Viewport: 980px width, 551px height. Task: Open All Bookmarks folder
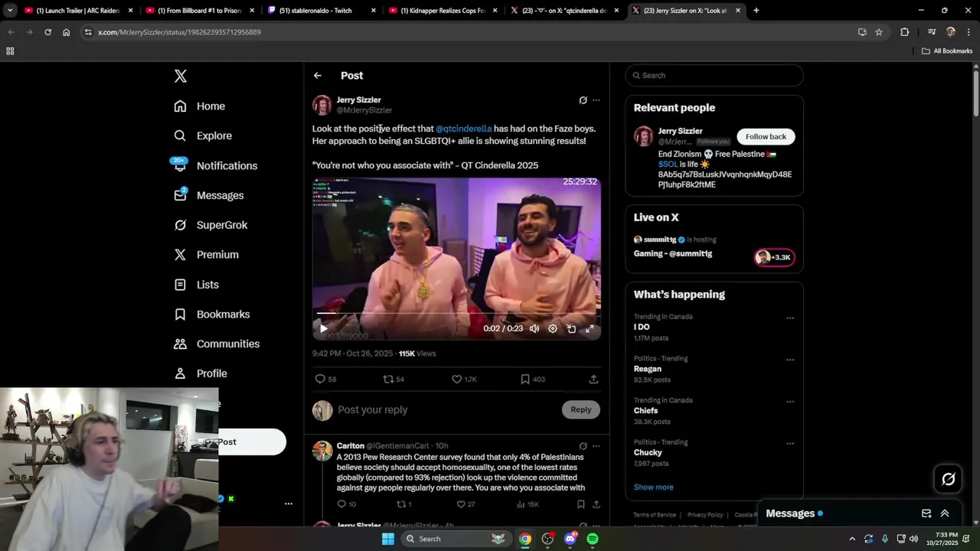coord(947,51)
